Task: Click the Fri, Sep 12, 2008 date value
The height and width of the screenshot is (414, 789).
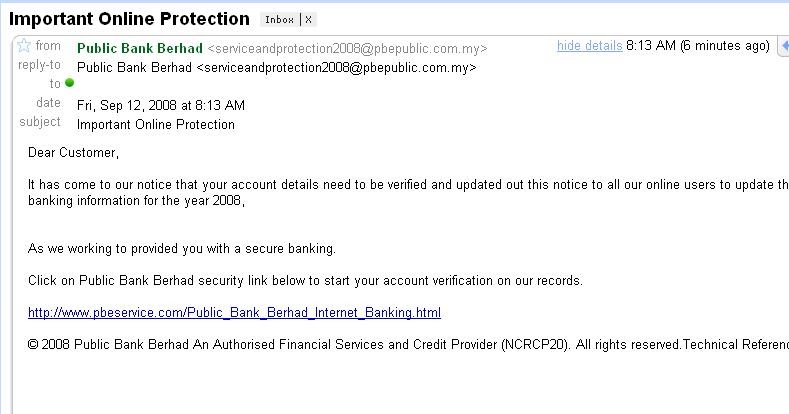Action: (x=161, y=105)
